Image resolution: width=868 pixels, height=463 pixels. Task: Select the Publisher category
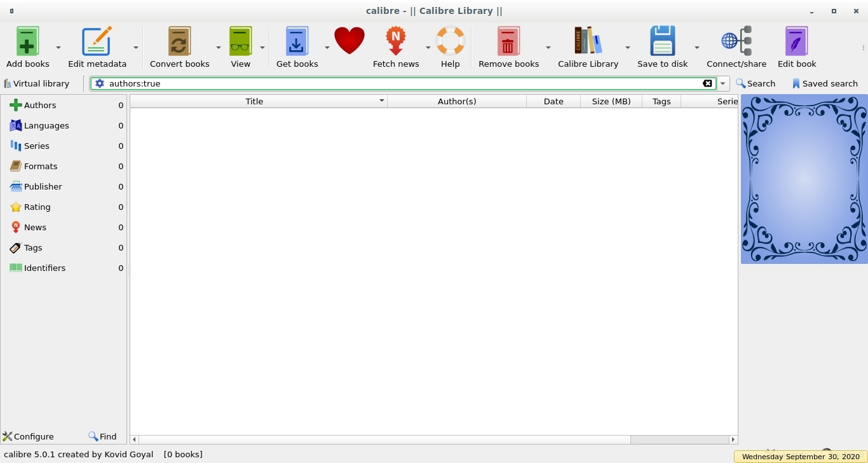(64, 186)
